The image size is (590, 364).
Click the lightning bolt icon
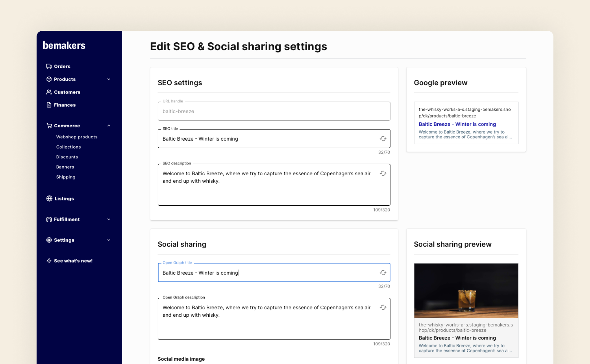tap(49, 261)
